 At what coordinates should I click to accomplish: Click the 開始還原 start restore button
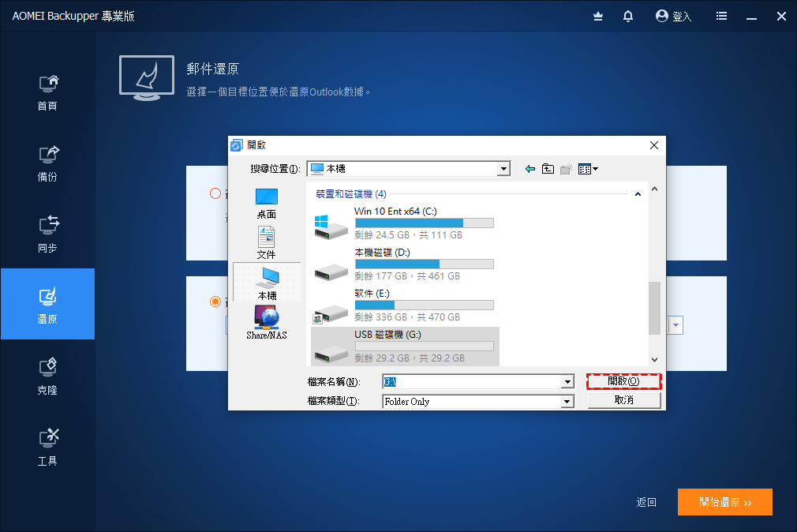(725, 502)
